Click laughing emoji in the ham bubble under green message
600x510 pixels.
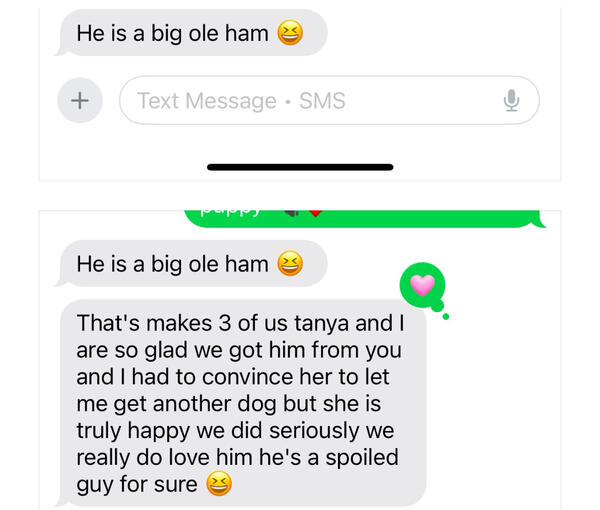[x=290, y=264]
